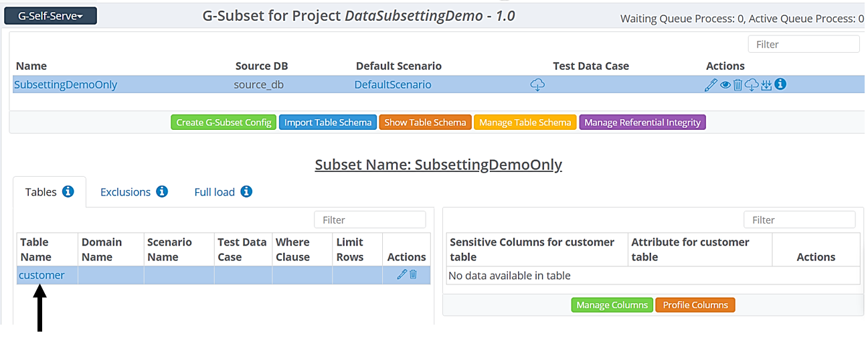Image resolution: width=868 pixels, height=338 pixels.
Task: Click the info icon beside Full load
Action: pyautogui.click(x=246, y=192)
